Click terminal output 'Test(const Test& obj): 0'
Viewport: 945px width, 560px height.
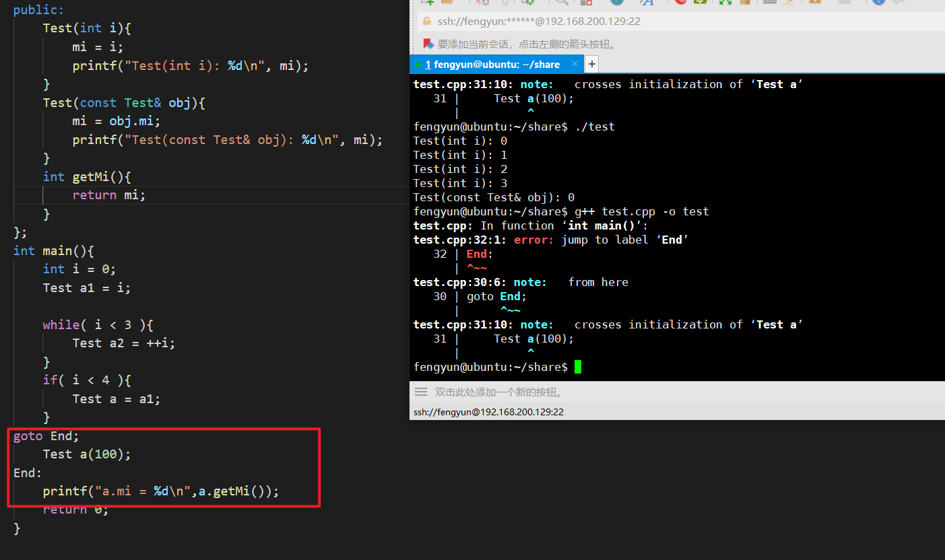click(x=494, y=197)
